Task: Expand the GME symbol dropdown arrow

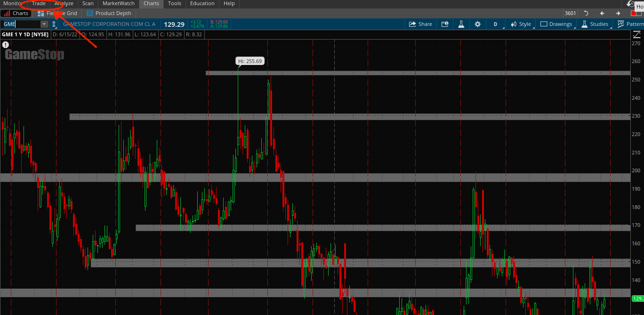Action: tap(44, 24)
